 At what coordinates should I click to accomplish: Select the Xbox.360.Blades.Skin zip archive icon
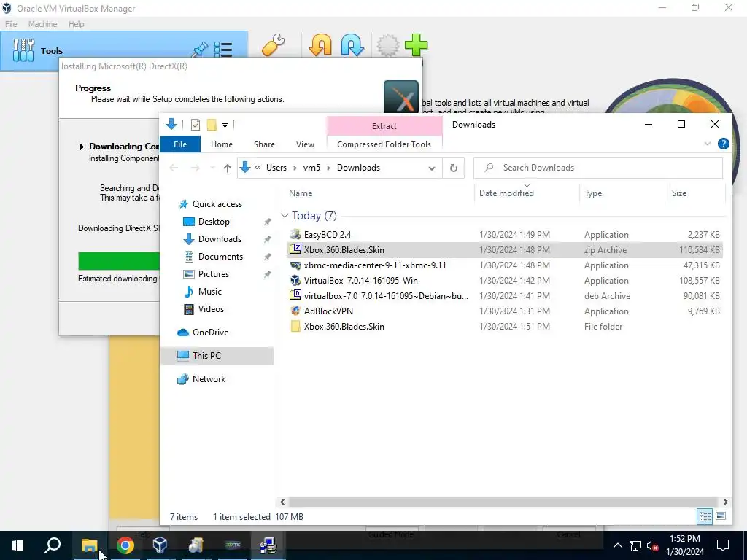(x=295, y=249)
